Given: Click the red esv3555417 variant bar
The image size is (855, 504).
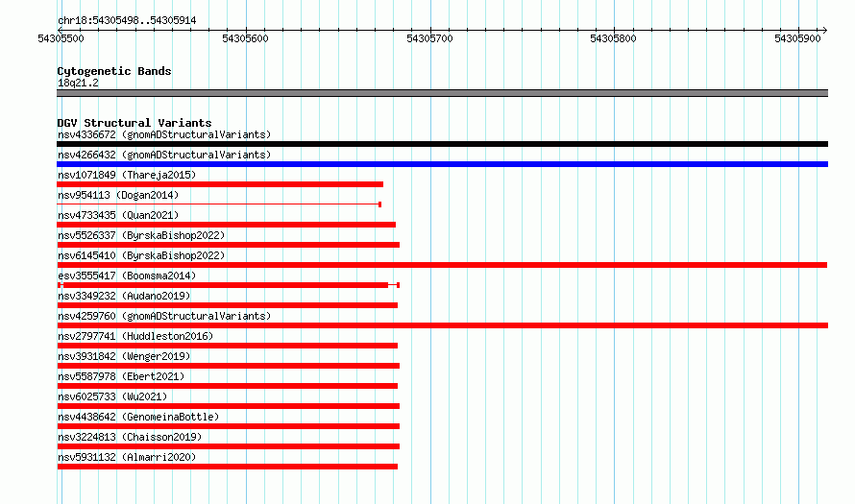Looking at the screenshot, I should 228,285.
